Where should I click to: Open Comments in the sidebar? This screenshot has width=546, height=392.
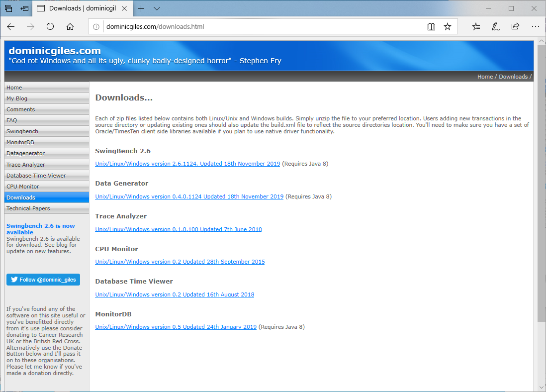click(47, 109)
